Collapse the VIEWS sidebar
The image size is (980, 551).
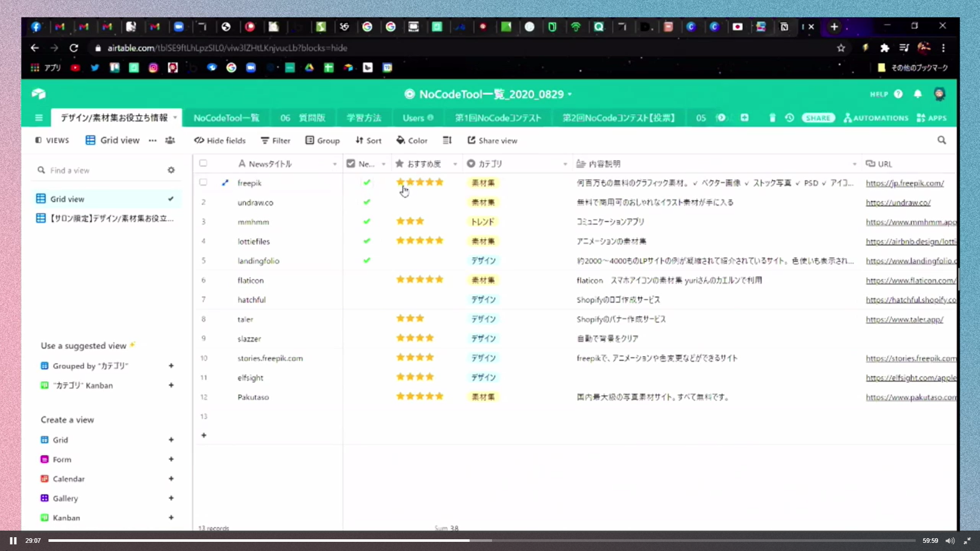click(x=52, y=140)
